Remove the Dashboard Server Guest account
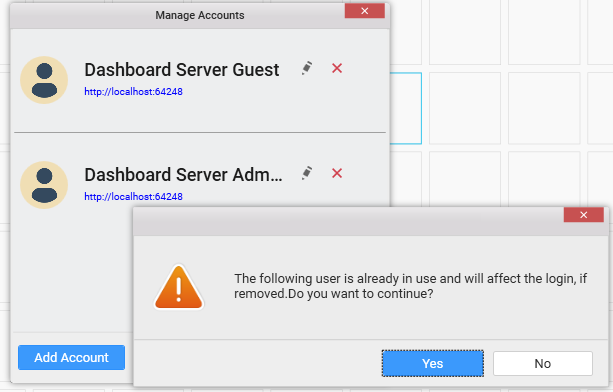The height and width of the screenshot is (392, 613). coord(337,68)
